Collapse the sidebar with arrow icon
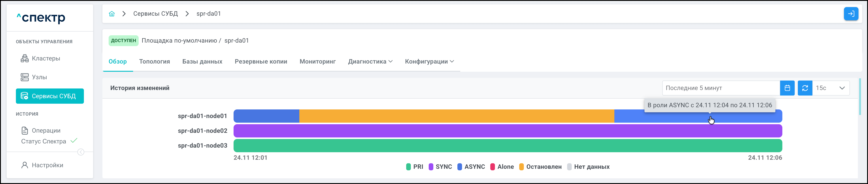868x184 pixels. pyautogui.click(x=81, y=152)
